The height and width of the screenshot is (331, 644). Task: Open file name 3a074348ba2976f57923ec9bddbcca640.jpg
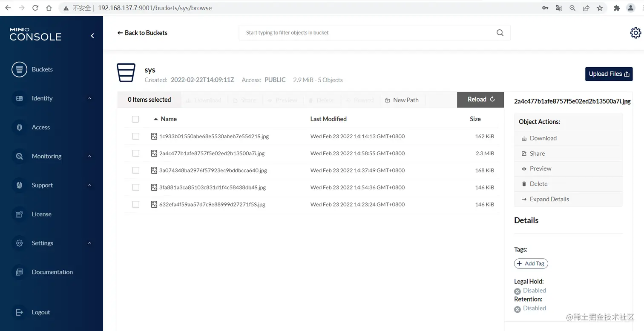click(x=213, y=170)
